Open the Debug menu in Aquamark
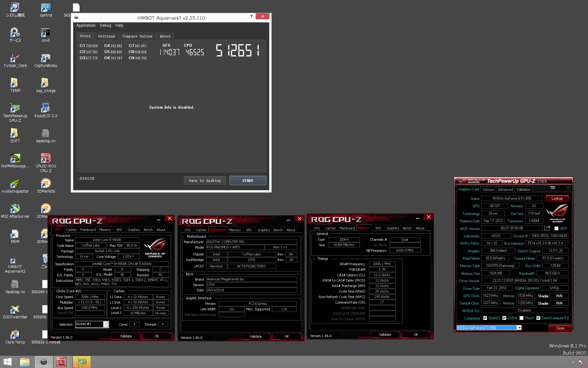This screenshot has height=368, width=588. (x=105, y=25)
